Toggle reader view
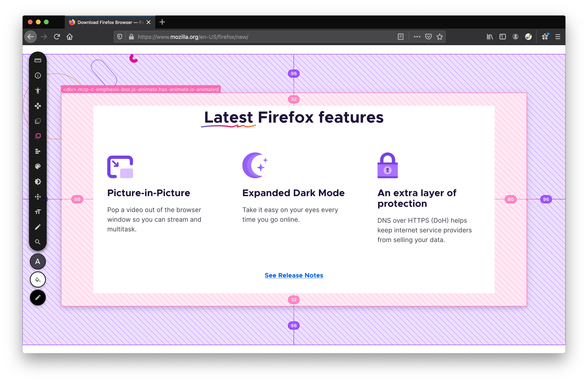This screenshot has height=383, width=588. click(401, 37)
